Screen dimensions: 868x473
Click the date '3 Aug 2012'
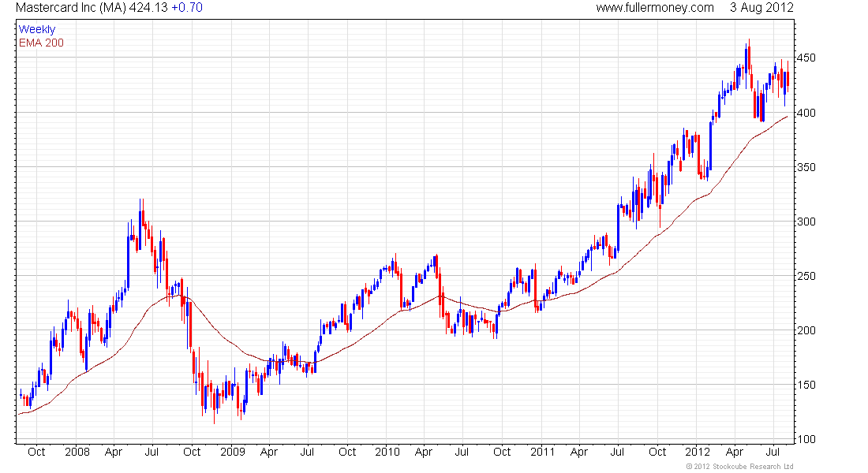click(x=761, y=8)
